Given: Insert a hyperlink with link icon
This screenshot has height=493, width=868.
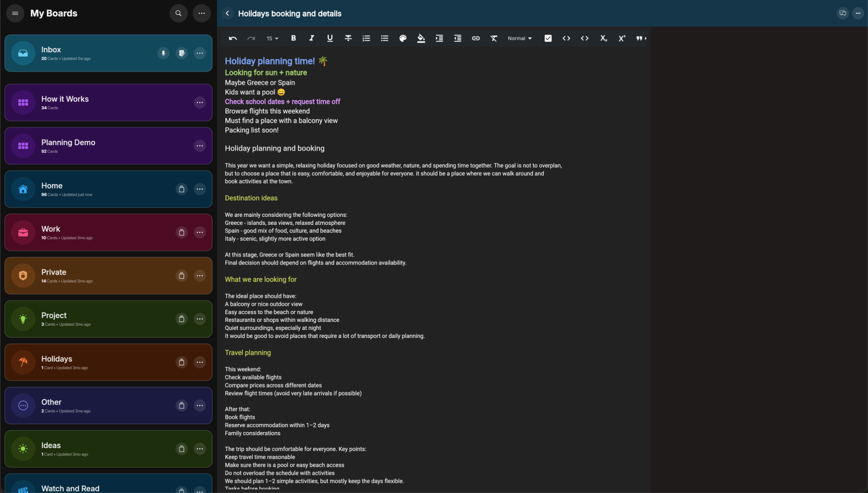Looking at the screenshot, I should pos(476,39).
